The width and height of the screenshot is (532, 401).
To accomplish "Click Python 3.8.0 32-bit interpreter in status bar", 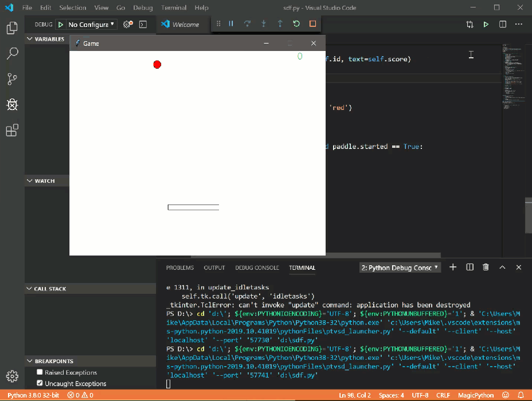I will pos(32,395).
